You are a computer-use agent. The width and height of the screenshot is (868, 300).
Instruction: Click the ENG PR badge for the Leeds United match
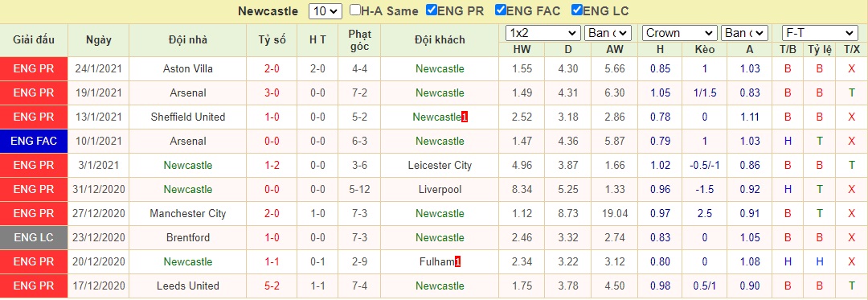pyautogui.click(x=34, y=286)
